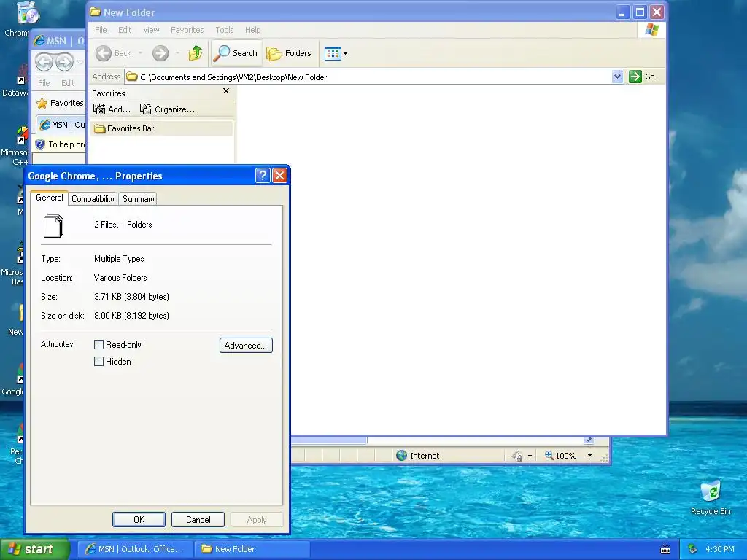Open Edit menu in MSN window
Viewport: 747px width, 560px height.
point(68,83)
